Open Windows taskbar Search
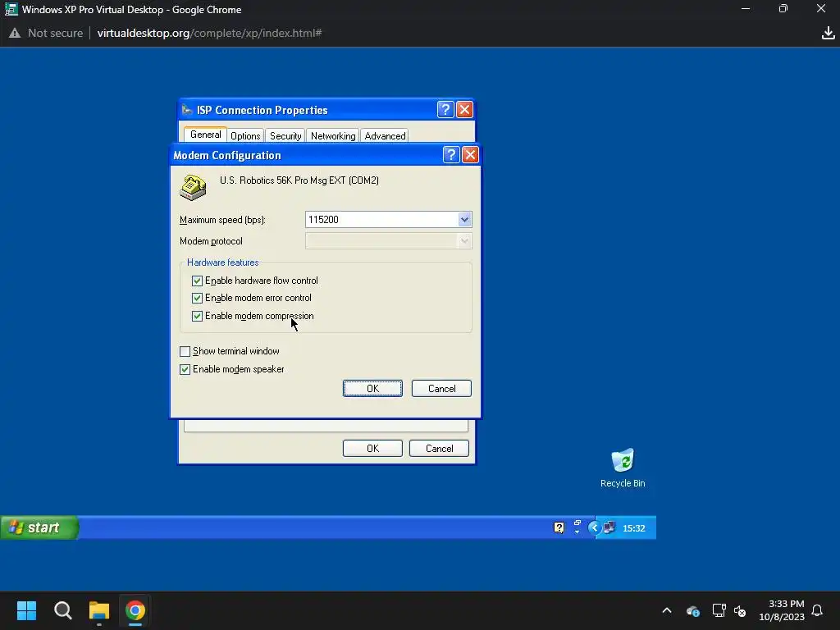 pos(62,610)
